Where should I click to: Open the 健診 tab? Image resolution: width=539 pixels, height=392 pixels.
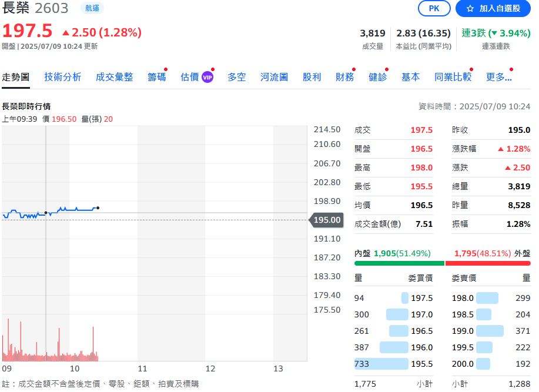378,77
